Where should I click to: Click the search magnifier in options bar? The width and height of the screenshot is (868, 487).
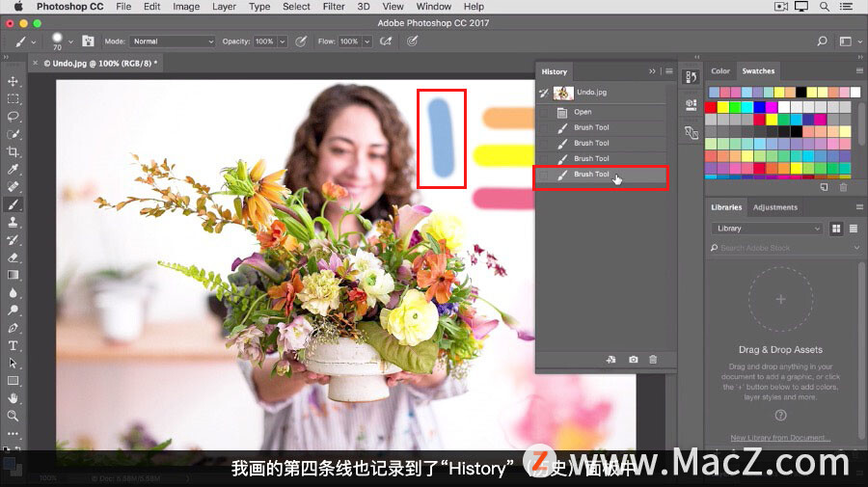[x=822, y=41]
